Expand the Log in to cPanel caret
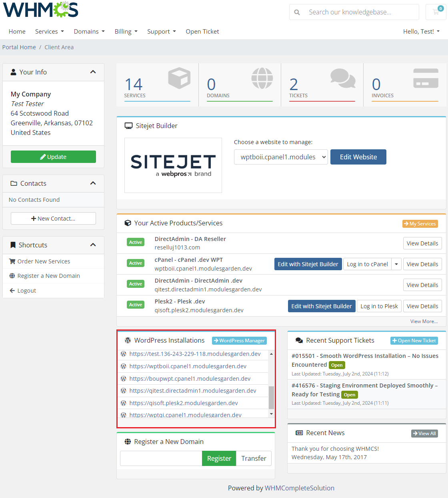The width and height of the screenshot is (448, 498). click(396, 264)
